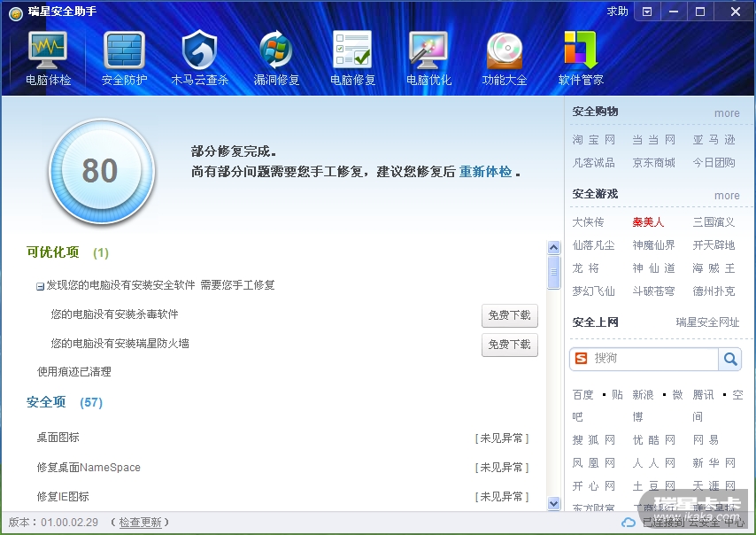The height and width of the screenshot is (535, 756).
Task: Open the 人人网 site link
Action: [x=654, y=463]
